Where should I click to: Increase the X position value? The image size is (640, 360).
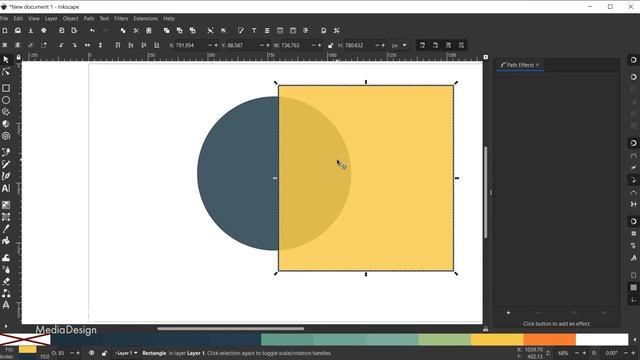[216, 45]
